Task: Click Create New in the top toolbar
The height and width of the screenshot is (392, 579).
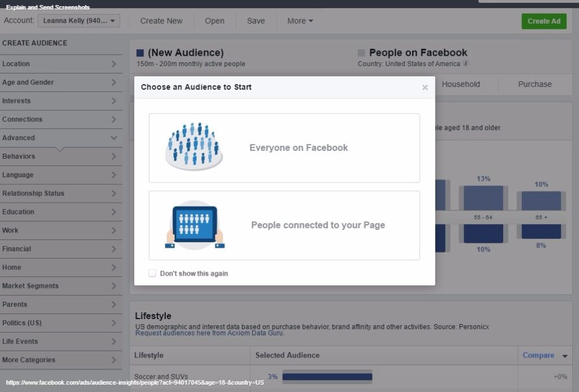Action: [x=161, y=21]
